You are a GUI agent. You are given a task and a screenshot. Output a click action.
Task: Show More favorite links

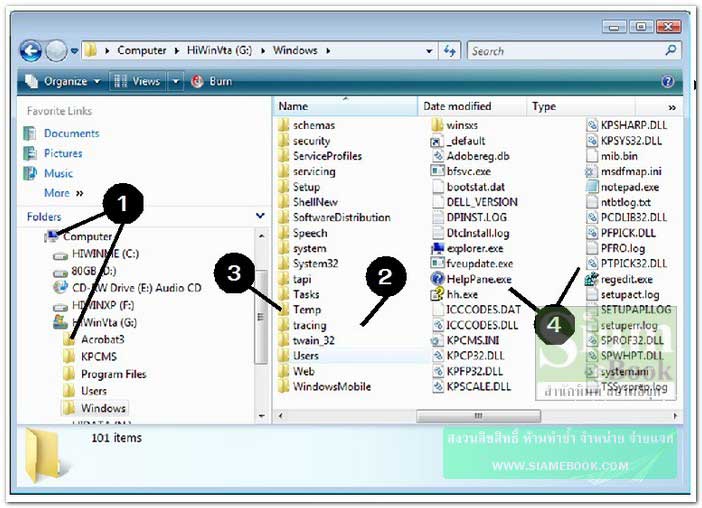coord(64,193)
